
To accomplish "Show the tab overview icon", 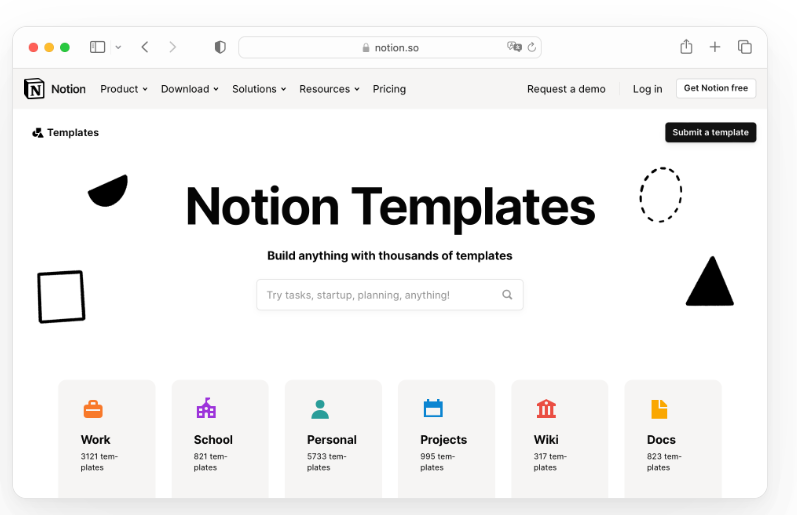I will 745,47.
